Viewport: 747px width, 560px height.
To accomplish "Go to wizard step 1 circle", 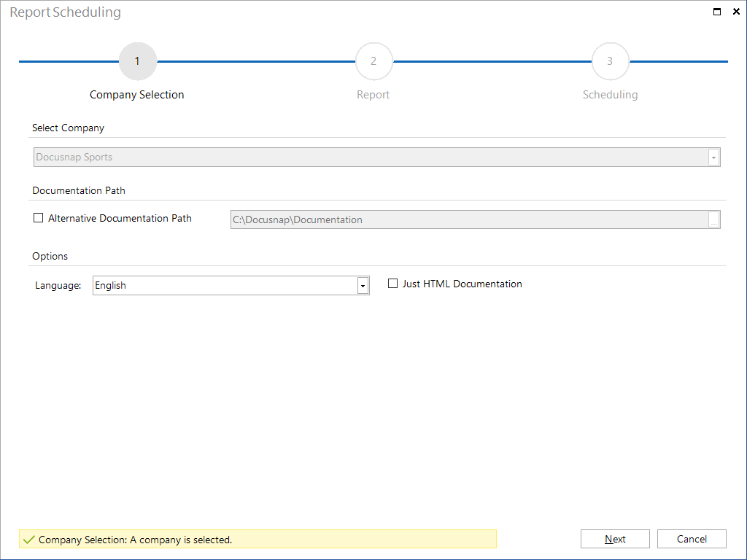I will click(x=138, y=61).
